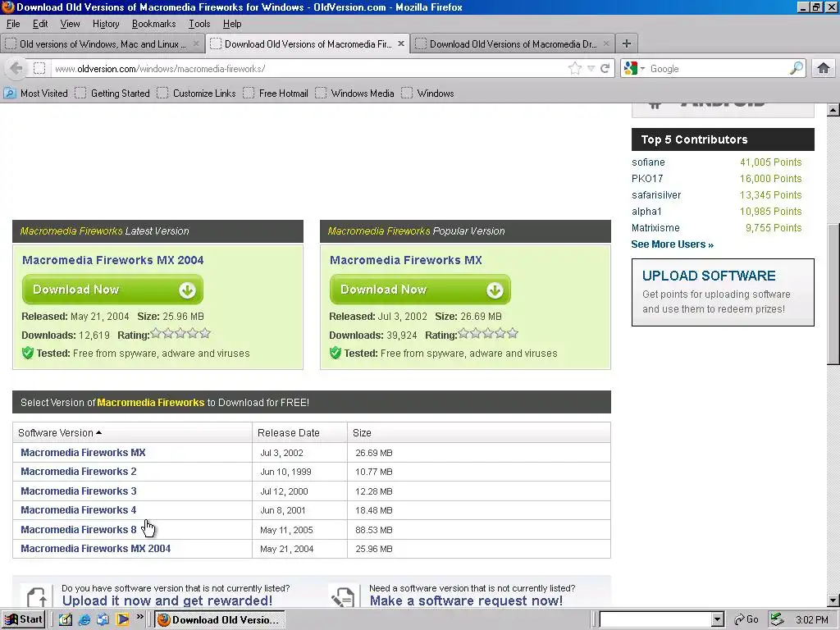Open the address bar history dropdown arrow
840x630 pixels.
[x=591, y=69]
